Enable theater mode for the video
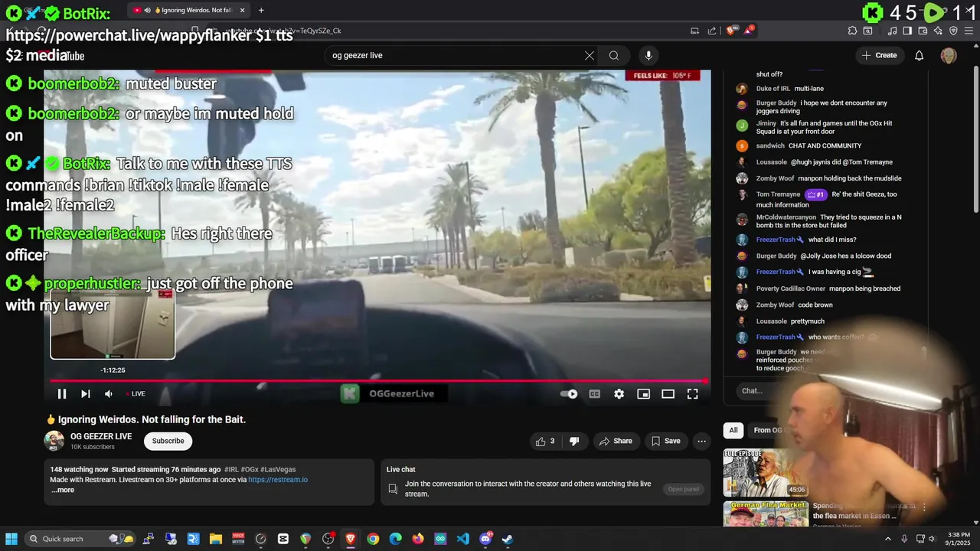Image resolution: width=980 pixels, height=551 pixels. pos(668,394)
